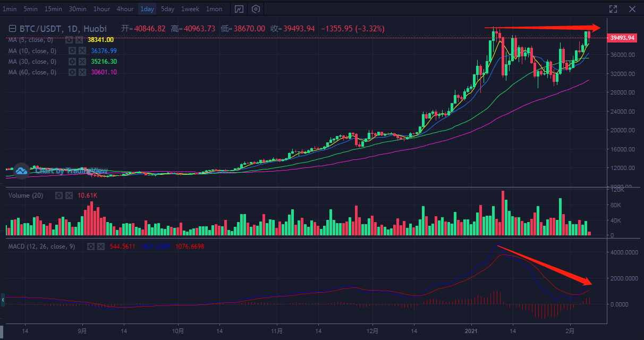Click the TradingView chart logo
644x340 pixels.
pos(21,170)
